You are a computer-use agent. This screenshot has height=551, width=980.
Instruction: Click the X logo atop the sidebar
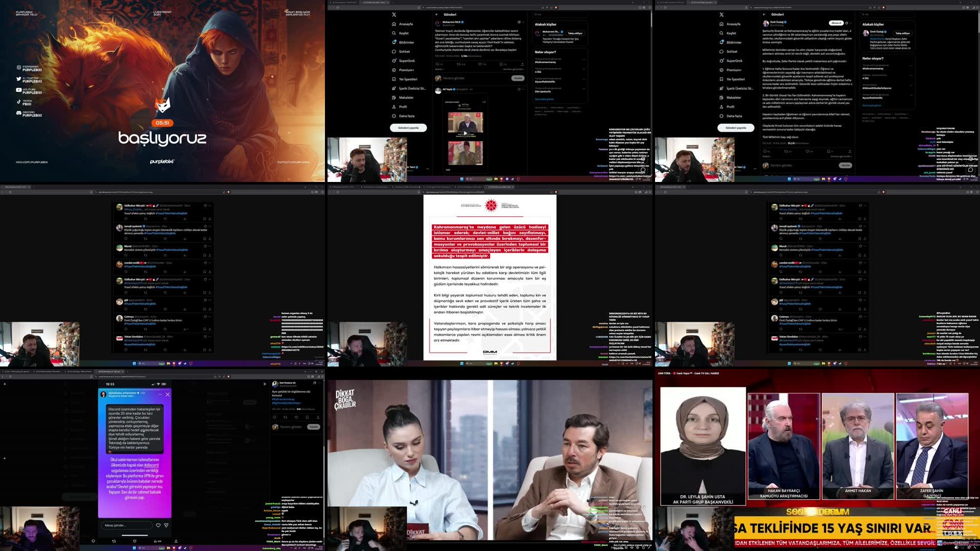(394, 14)
